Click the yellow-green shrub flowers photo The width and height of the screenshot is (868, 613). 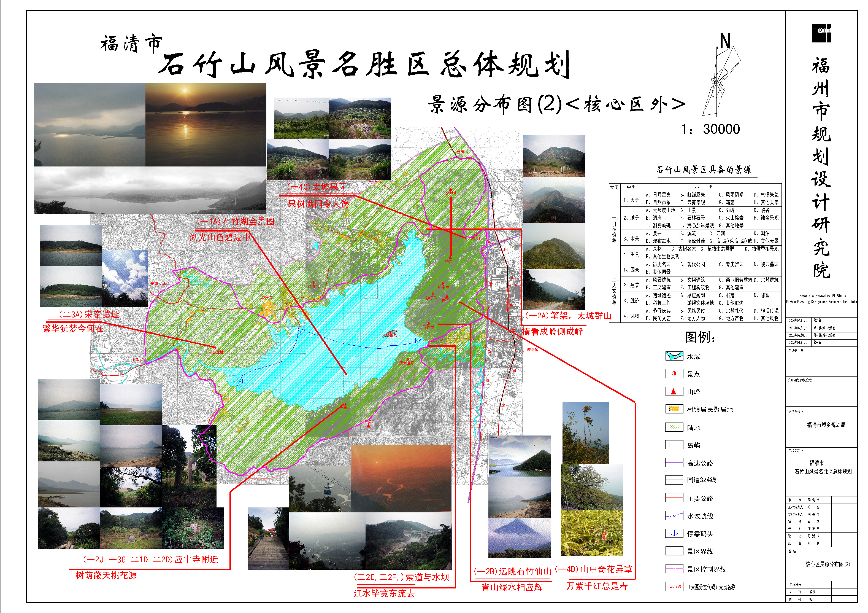click(x=592, y=533)
